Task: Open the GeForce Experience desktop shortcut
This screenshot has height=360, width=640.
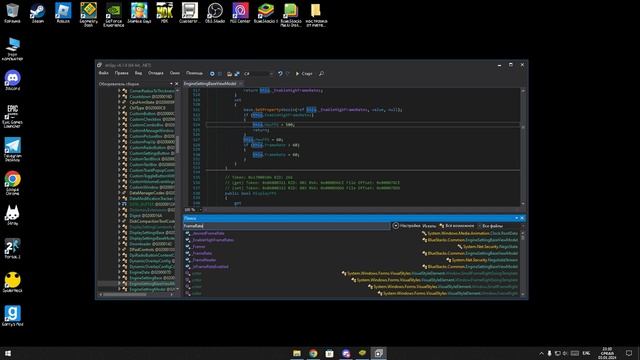Action: click(x=113, y=15)
